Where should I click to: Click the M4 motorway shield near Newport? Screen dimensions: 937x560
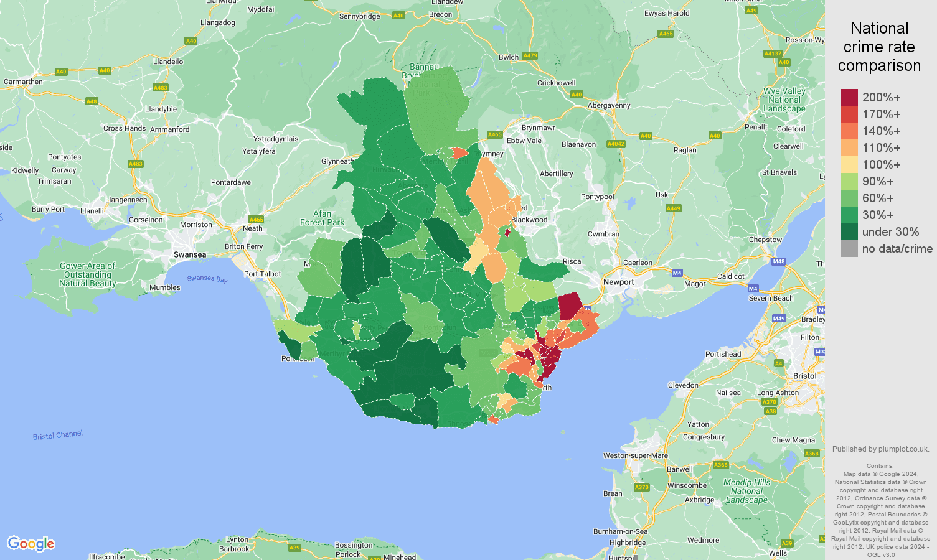[x=677, y=273]
